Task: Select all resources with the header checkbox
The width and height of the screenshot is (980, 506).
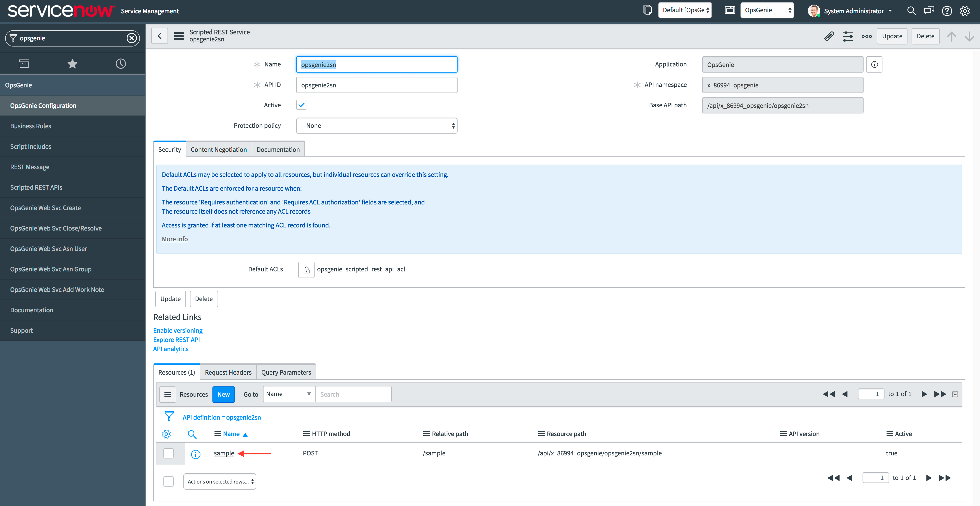Action: (168, 481)
